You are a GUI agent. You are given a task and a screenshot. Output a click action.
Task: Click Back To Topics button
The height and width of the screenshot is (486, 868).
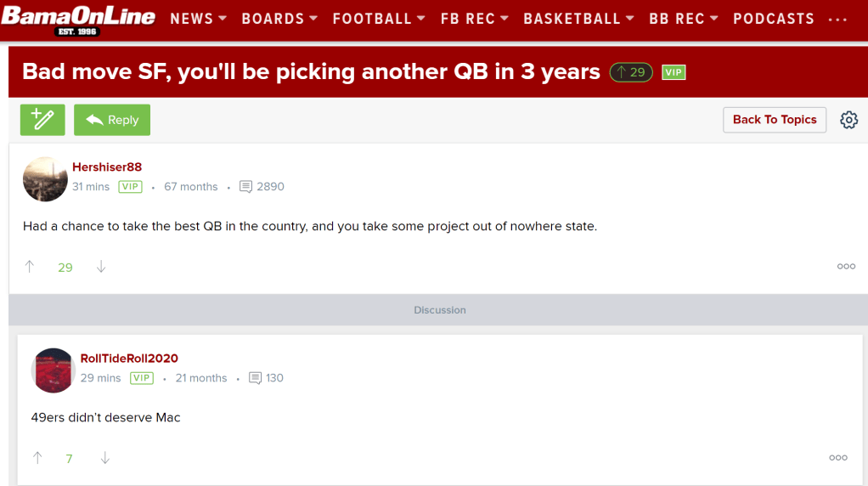click(774, 120)
